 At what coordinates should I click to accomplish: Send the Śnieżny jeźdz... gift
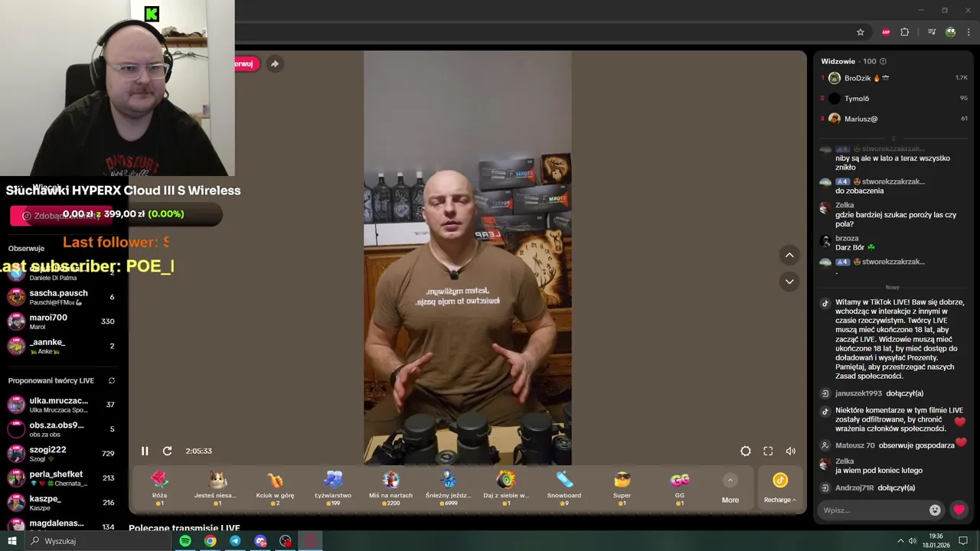point(449,488)
